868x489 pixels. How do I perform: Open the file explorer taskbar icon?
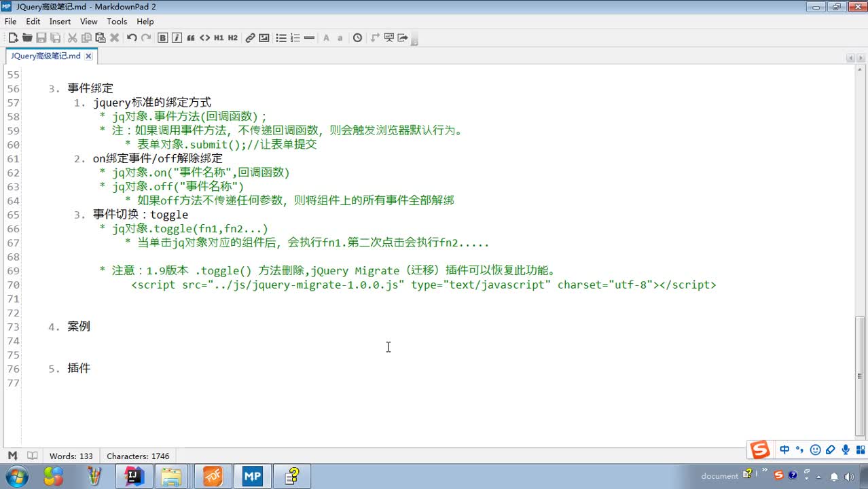pyautogui.click(x=172, y=476)
